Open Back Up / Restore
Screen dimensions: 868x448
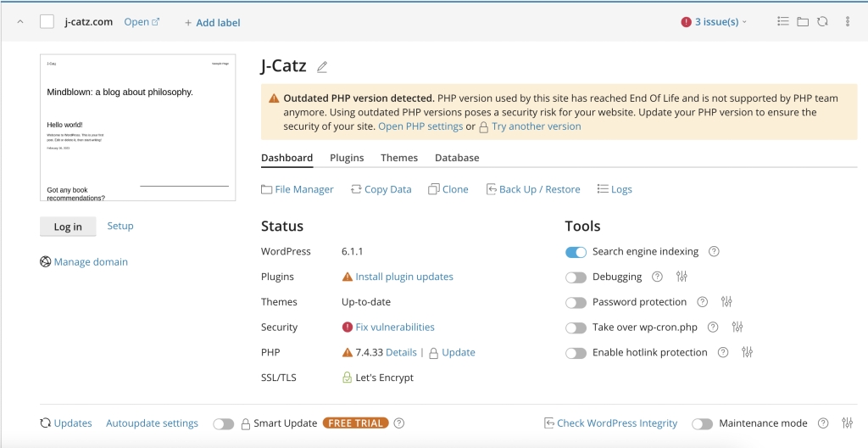click(x=533, y=189)
